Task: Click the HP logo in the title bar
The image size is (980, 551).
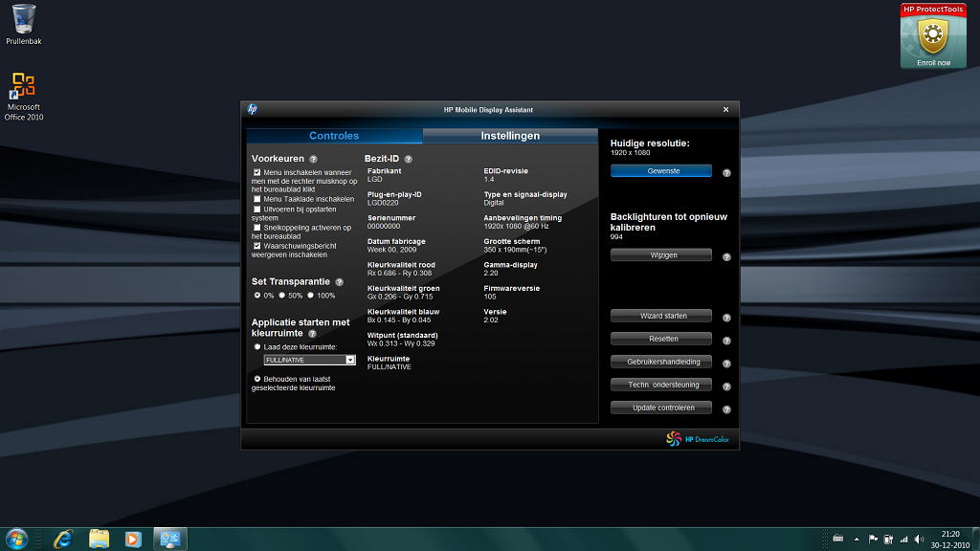Action: point(253,109)
